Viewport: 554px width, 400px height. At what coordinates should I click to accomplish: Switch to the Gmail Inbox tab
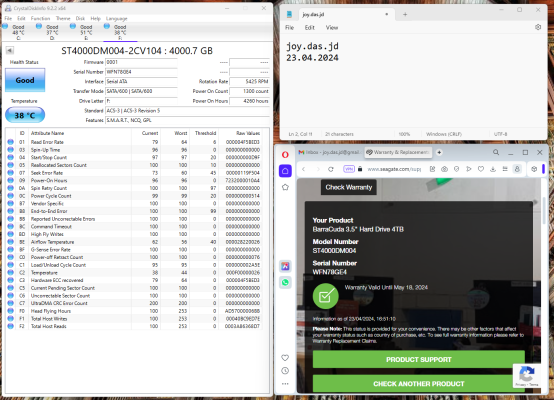tap(329, 152)
